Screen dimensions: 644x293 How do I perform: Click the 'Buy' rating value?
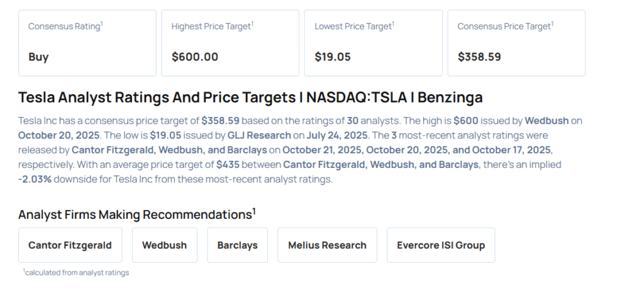click(x=38, y=57)
